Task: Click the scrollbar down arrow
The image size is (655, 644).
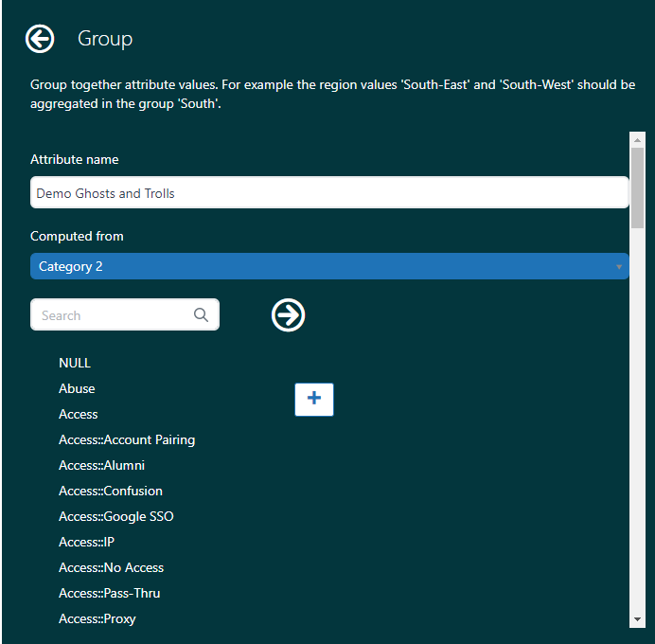Action: (637, 619)
